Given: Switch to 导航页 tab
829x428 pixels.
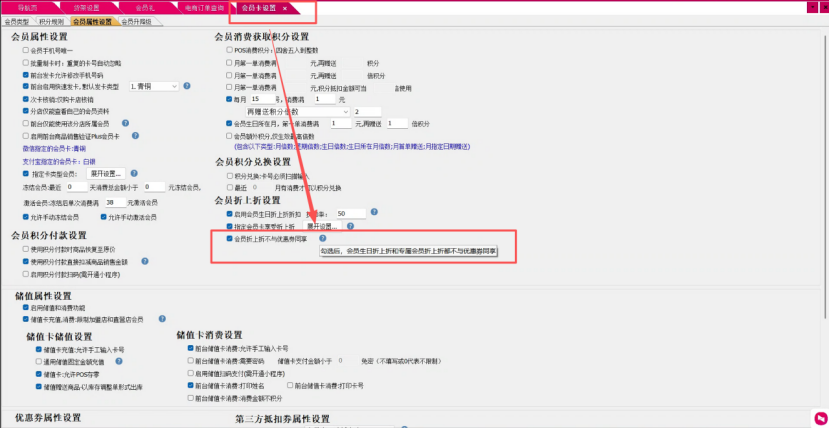Looking at the screenshot, I should 25,8.
